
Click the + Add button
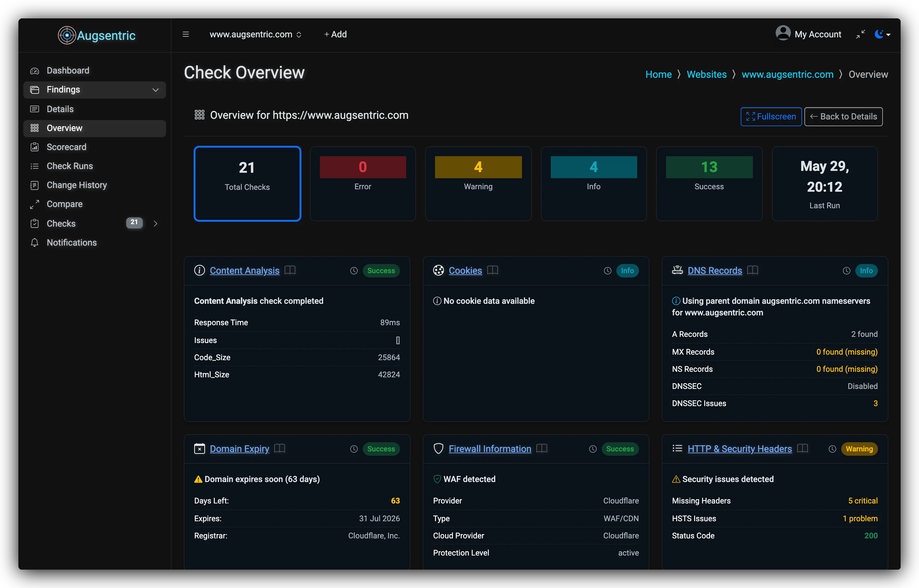coord(335,34)
